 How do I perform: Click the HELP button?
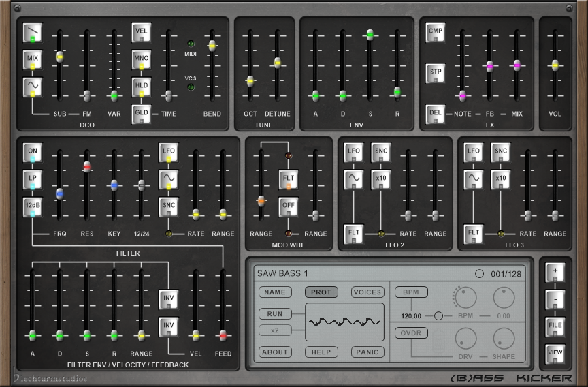coord(321,352)
